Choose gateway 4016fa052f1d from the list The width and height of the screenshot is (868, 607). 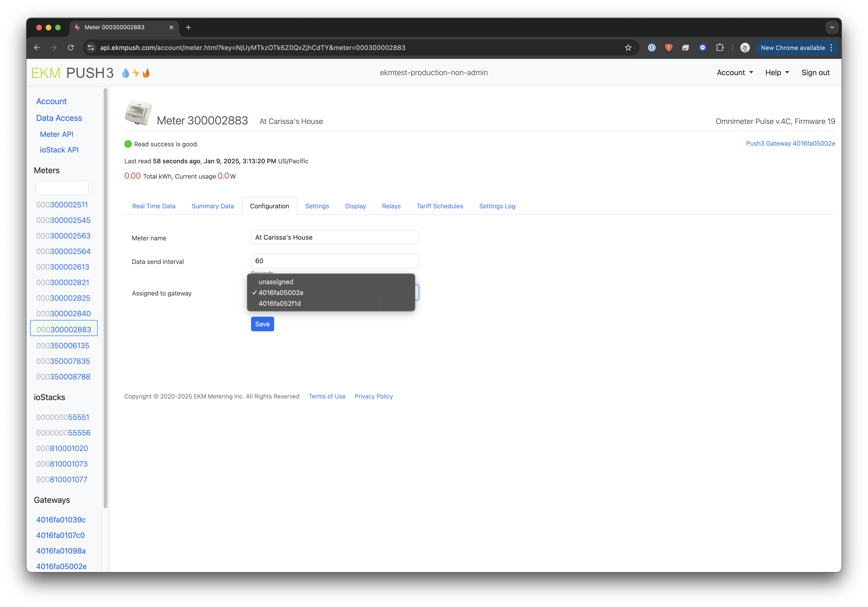(279, 303)
